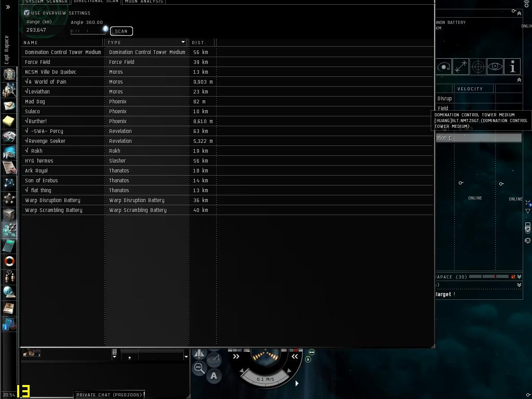This screenshot has width=532, height=399.
Task: Open the Log book icon
Action: pyautogui.click(x=9, y=308)
